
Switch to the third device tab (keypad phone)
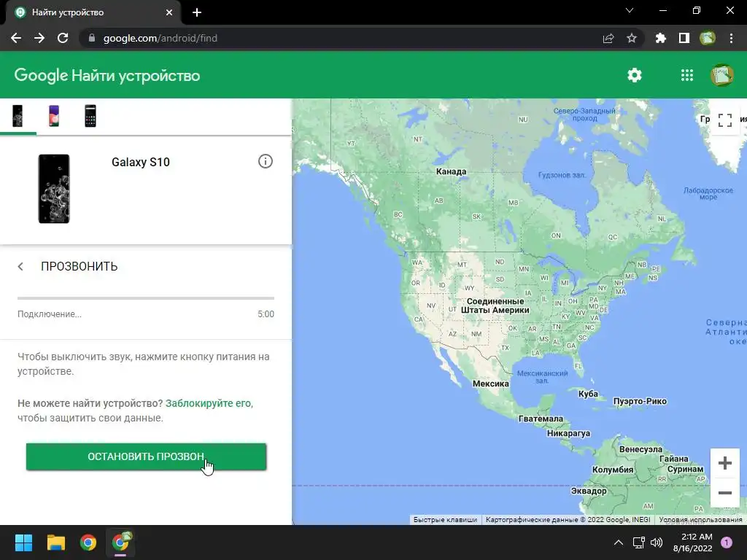pos(90,116)
